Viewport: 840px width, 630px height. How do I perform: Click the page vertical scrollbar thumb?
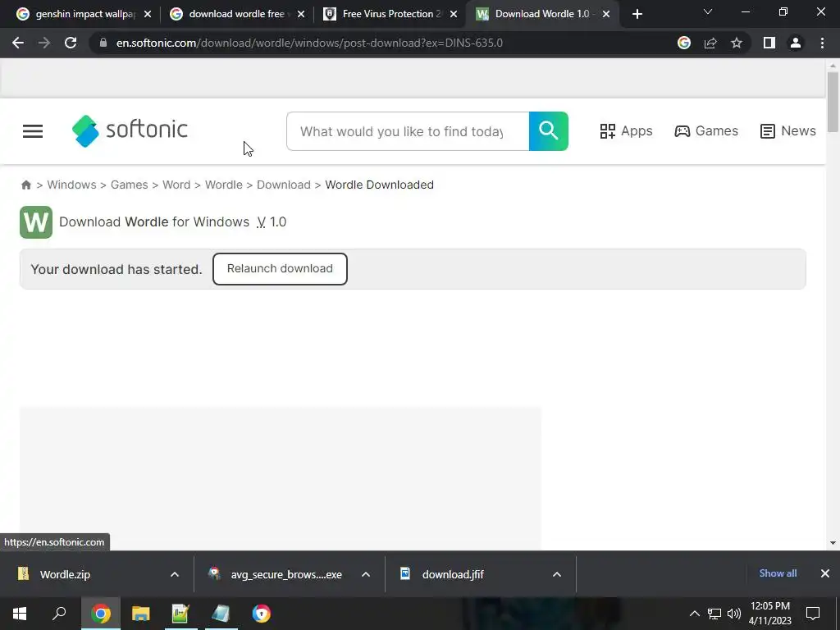(833, 102)
